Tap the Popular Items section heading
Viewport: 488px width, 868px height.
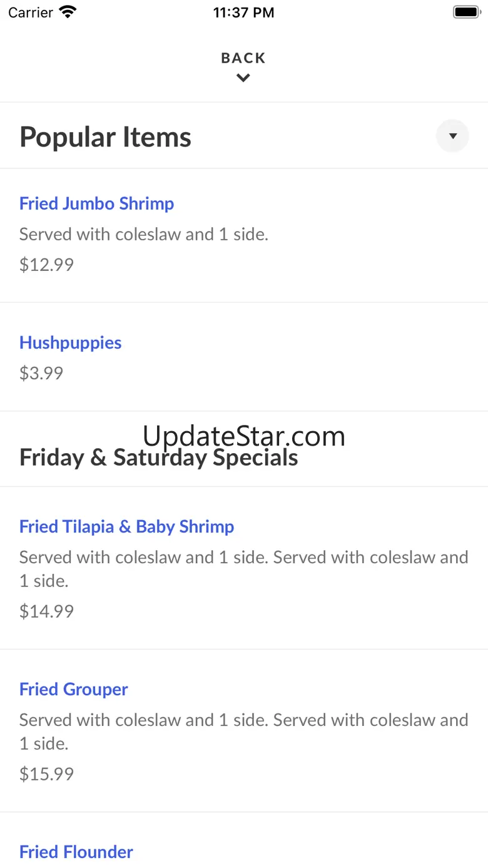tap(105, 137)
